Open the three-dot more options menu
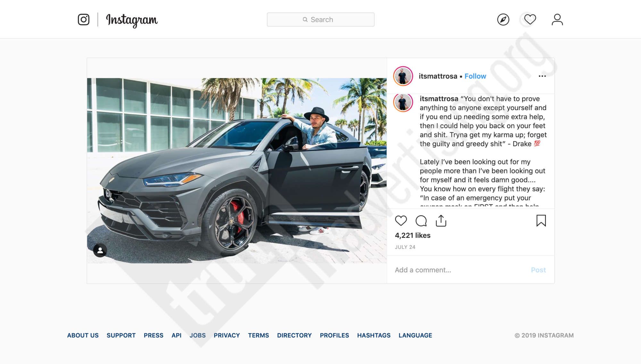Screen dimensions: 641x364 [542, 76]
